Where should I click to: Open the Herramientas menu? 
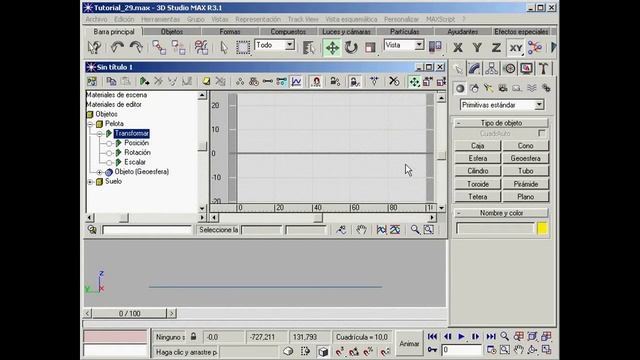(x=160, y=19)
